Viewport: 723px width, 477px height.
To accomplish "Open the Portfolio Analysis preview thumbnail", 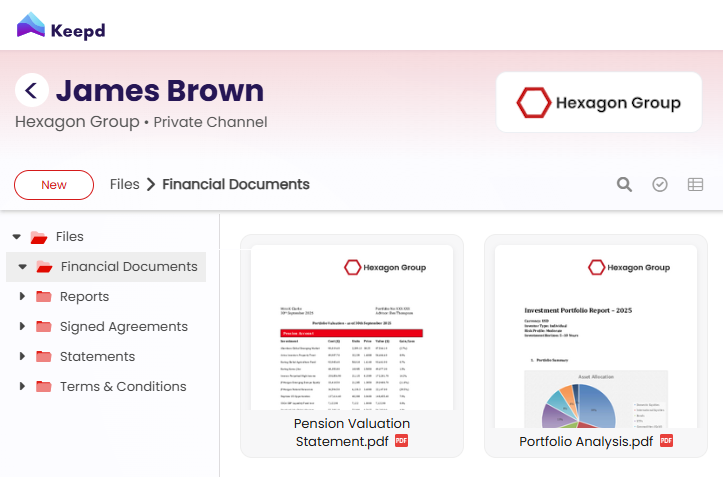I will click(596, 337).
